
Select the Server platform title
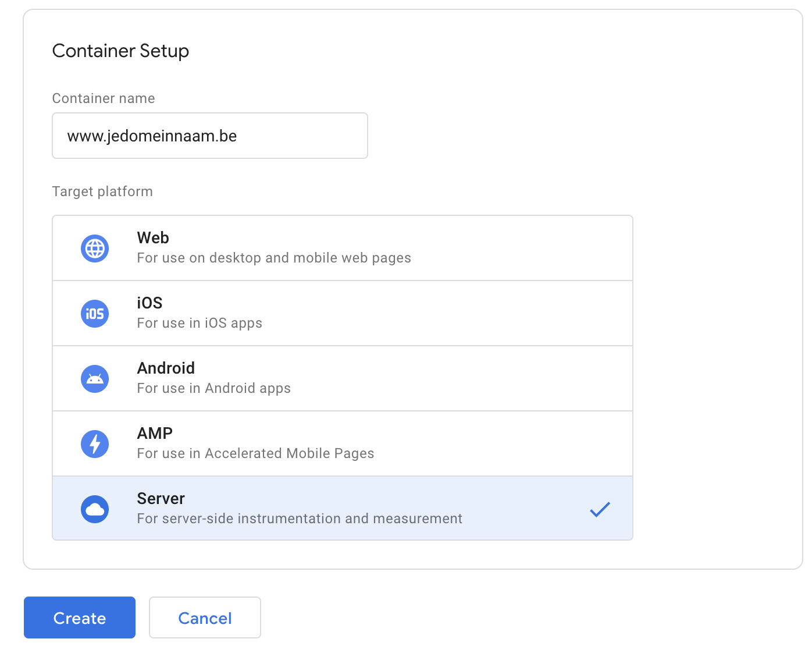point(161,499)
